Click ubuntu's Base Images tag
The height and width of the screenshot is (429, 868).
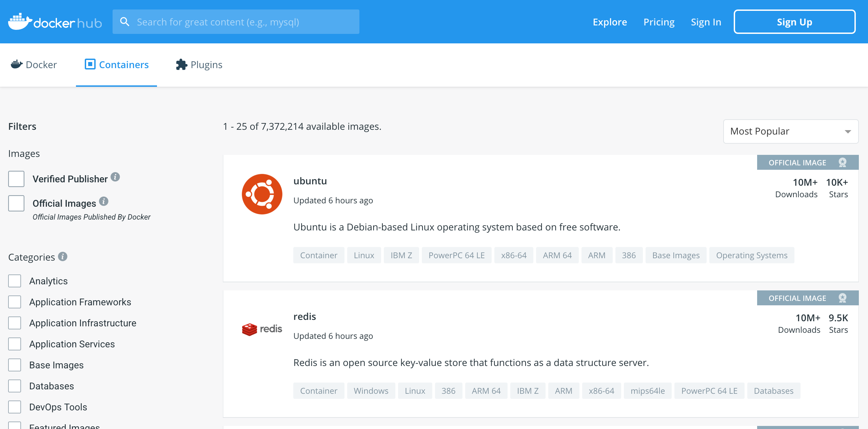676,255
